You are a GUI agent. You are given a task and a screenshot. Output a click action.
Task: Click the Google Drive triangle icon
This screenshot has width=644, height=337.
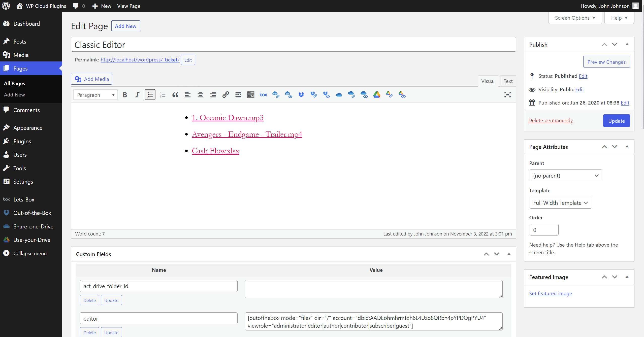click(377, 95)
